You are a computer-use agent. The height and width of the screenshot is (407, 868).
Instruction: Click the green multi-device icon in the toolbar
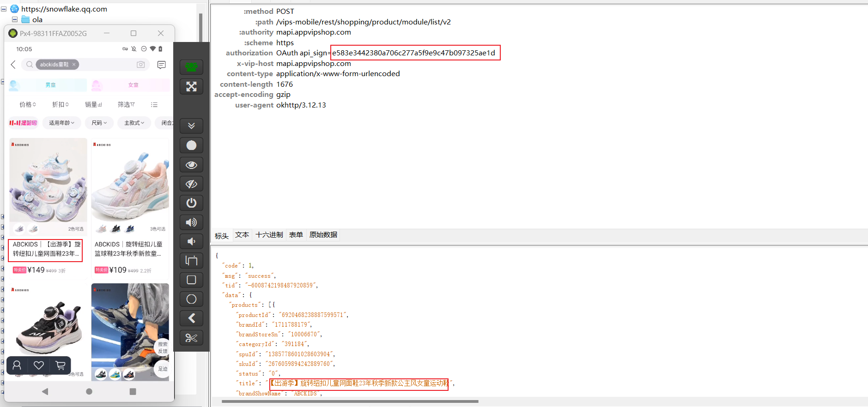point(191,67)
